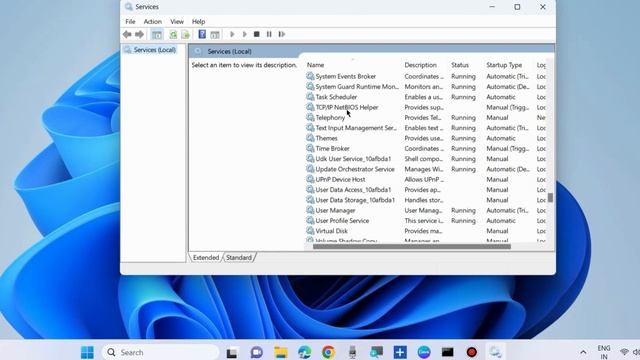Click the gear icon beside Task Scheduler
The height and width of the screenshot is (360, 640).
[x=310, y=97]
